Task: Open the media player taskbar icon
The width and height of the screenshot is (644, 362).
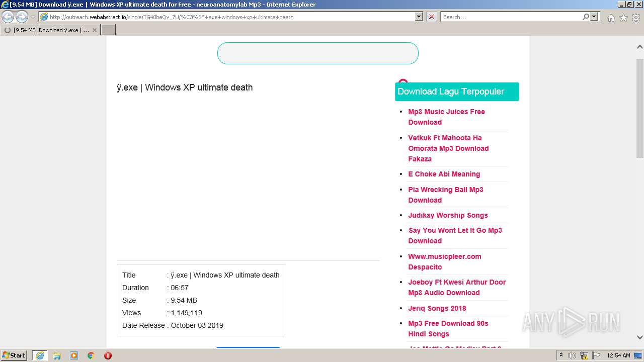Action: 74,355
